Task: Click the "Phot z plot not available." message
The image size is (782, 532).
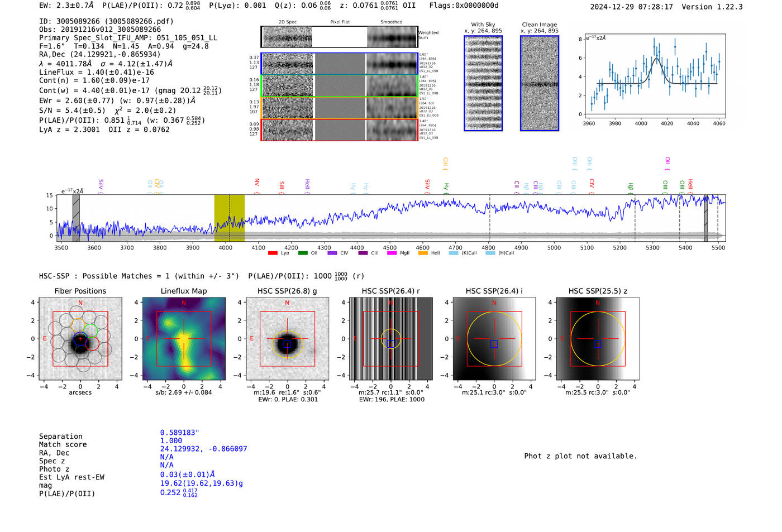Action: (x=580, y=456)
